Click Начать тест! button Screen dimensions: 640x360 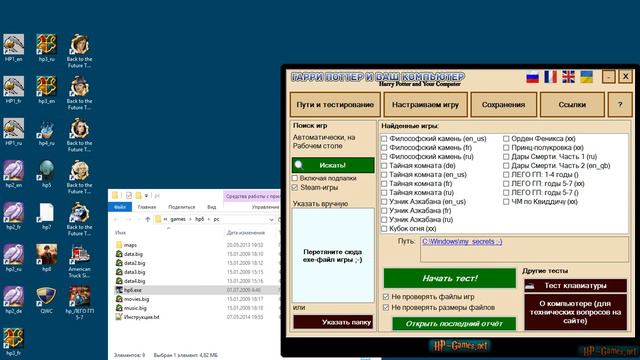click(x=449, y=278)
